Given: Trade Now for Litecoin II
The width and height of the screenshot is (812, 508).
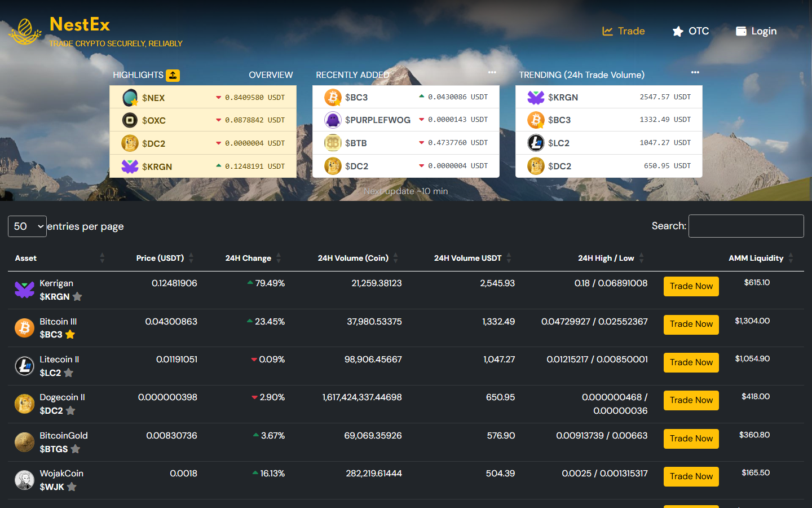Looking at the screenshot, I should coord(691,362).
